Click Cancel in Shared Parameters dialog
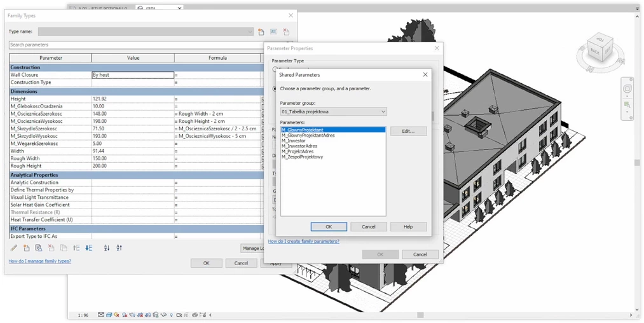 click(x=369, y=226)
